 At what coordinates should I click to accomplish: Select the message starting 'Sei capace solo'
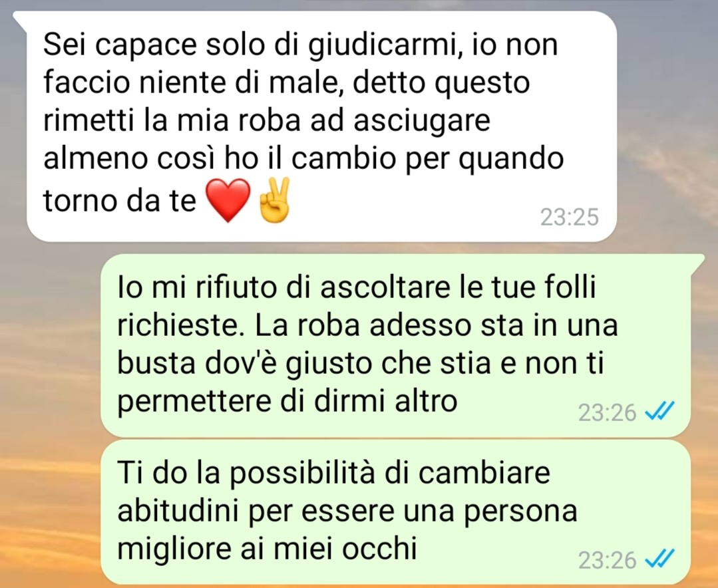point(321,126)
